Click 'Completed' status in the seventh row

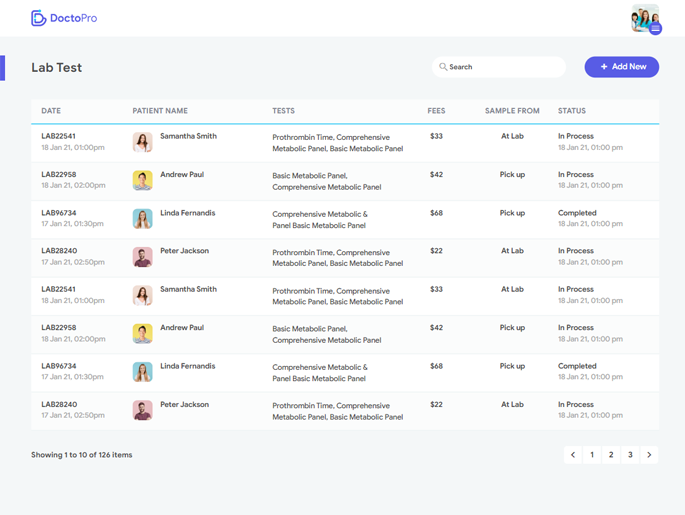(x=577, y=366)
